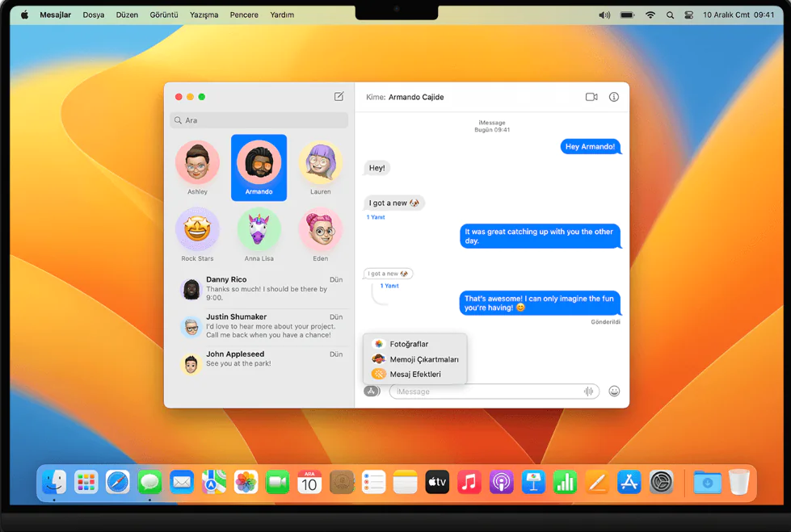Open the Düzen menu
The width and height of the screenshot is (791, 532).
click(127, 15)
